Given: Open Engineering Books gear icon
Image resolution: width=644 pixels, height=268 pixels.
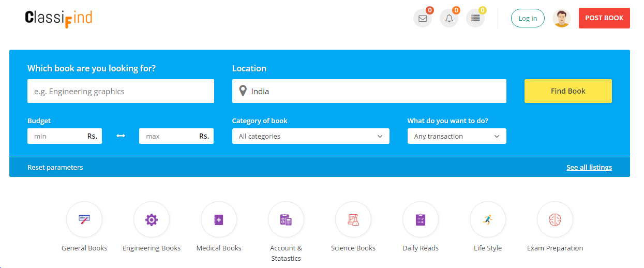Looking at the screenshot, I should point(152,219).
